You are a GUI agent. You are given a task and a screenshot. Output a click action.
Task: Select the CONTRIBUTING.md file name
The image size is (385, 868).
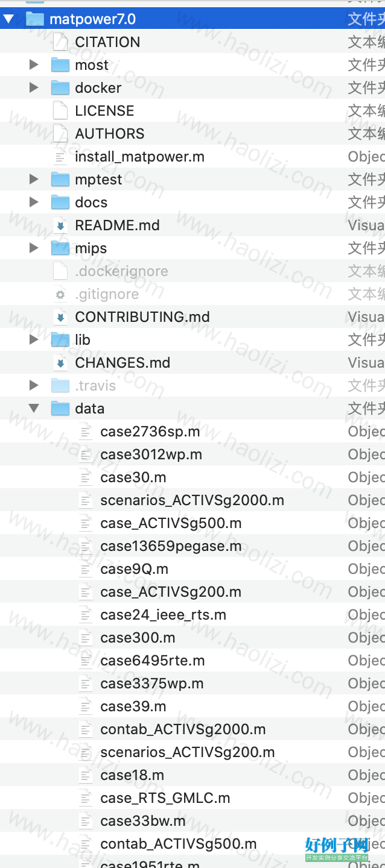pos(142,317)
